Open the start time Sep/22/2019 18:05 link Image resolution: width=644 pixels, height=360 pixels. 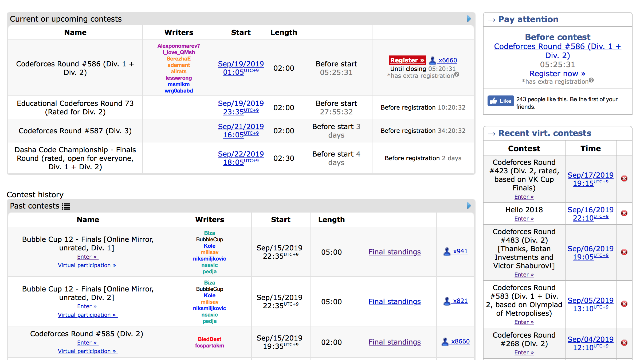coord(241,158)
